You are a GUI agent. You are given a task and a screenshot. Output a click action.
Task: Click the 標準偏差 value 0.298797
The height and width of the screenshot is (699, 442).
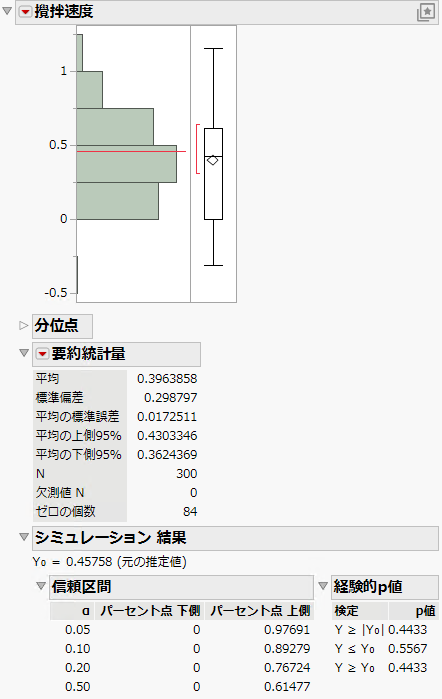coord(170,397)
